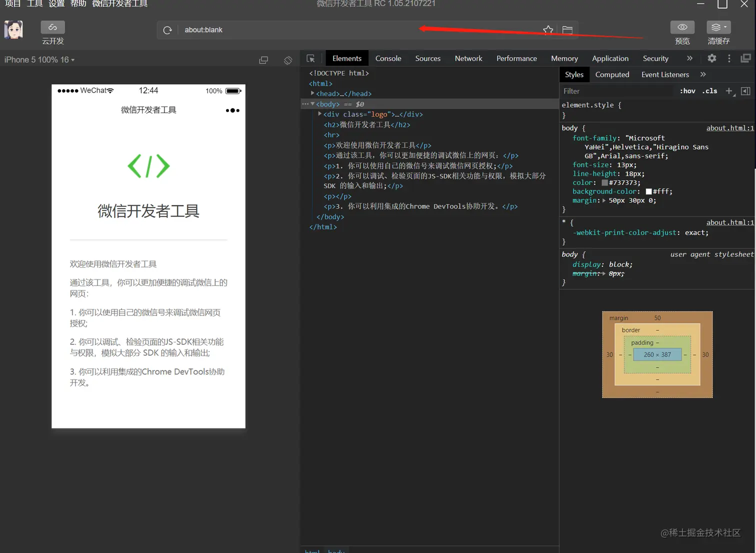This screenshot has width=756, height=553.
Task: Switch to the Sources tab
Action: 428,58
